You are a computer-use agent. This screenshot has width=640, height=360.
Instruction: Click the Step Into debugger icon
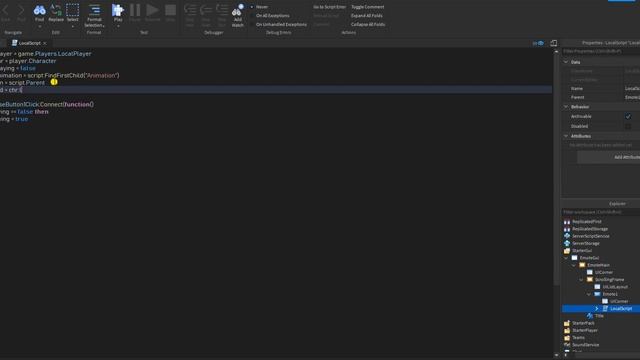(190, 9)
